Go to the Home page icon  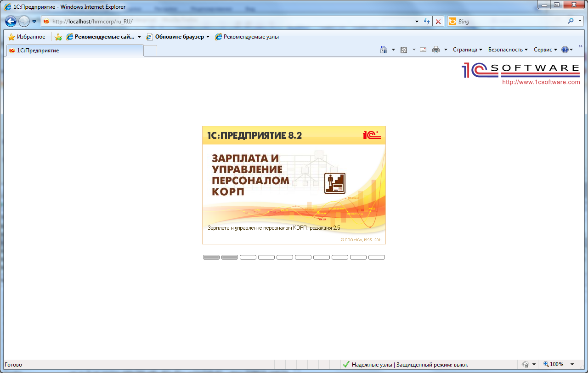pos(384,50)
